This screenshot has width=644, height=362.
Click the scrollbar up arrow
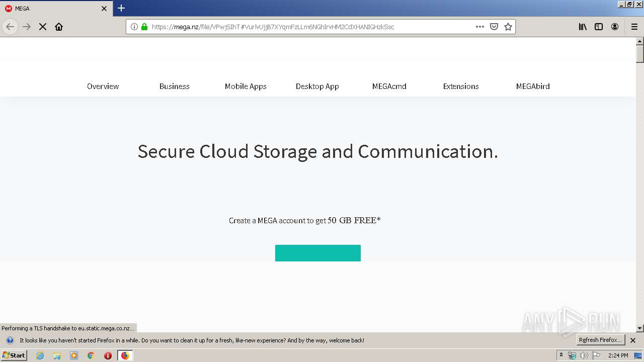640,41
